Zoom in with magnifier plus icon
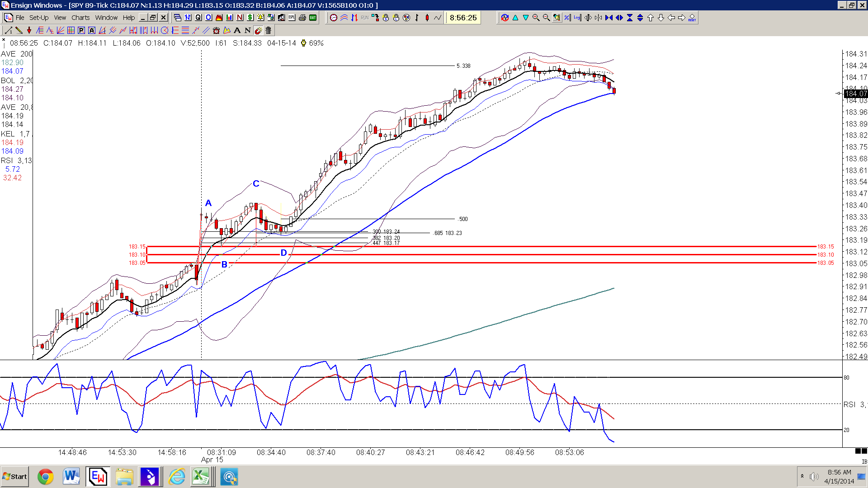This screenshot has width=868, height=488. click(536, 18)
